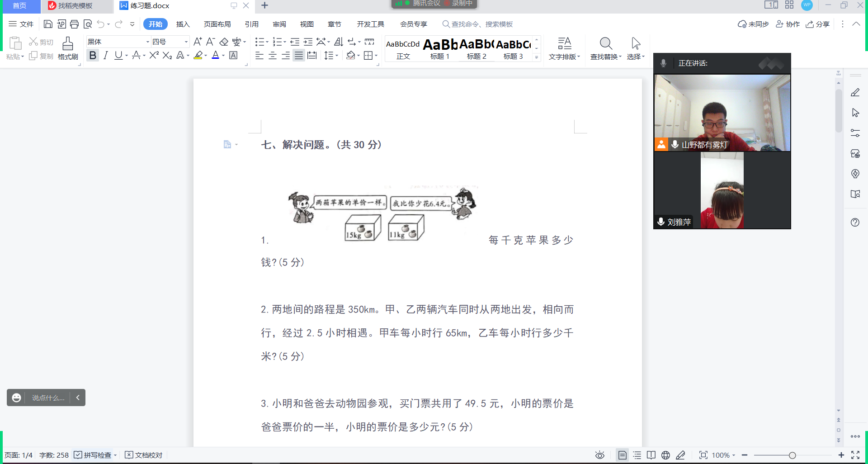Click the zoom slider handle

point(792,455)
